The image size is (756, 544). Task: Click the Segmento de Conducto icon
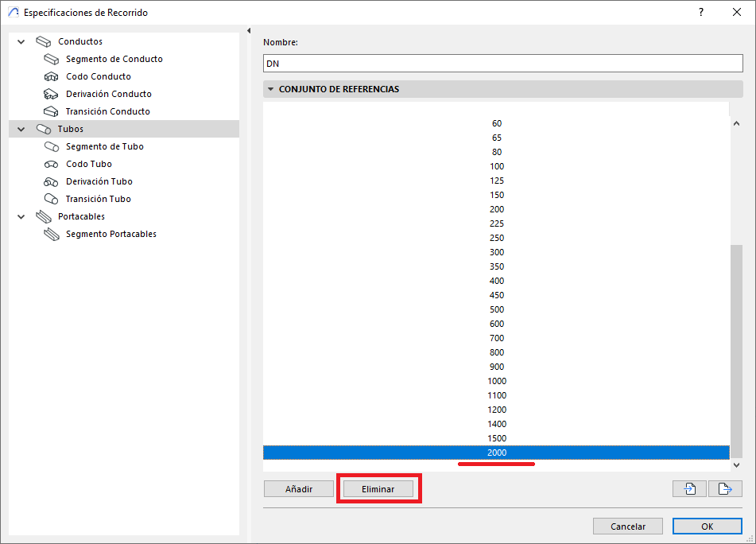pos(52,60)
